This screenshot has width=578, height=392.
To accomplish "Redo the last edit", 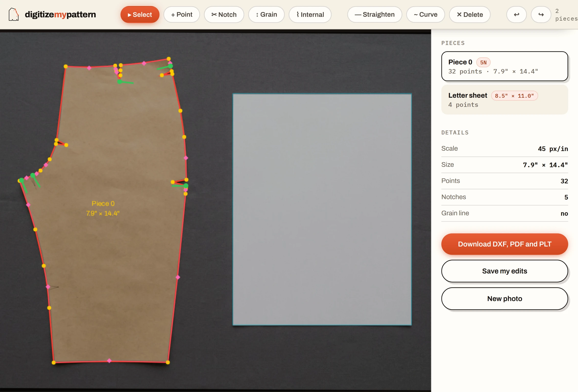I will tap(541, 14).
